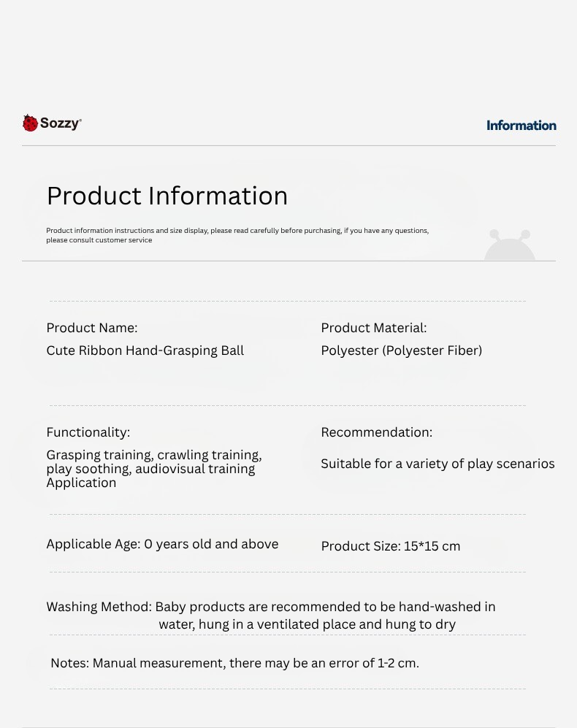Click the Notes manual measurement line

coord(234,663)
